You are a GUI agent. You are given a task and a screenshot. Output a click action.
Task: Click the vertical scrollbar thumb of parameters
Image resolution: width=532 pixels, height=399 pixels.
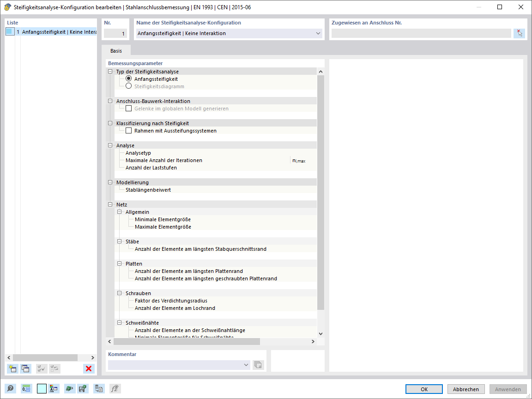point(320,193)
